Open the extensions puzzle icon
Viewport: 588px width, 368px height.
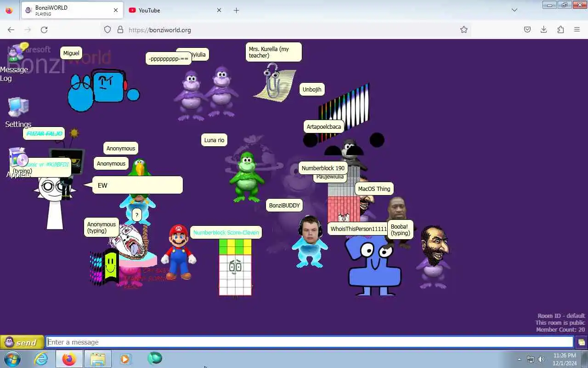(x=560, y=29)
